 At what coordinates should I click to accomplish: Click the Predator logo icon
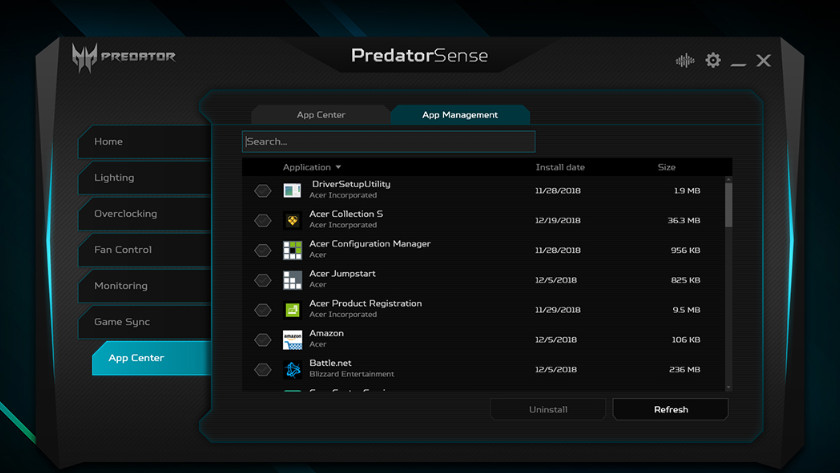click(x=85, y=58)
